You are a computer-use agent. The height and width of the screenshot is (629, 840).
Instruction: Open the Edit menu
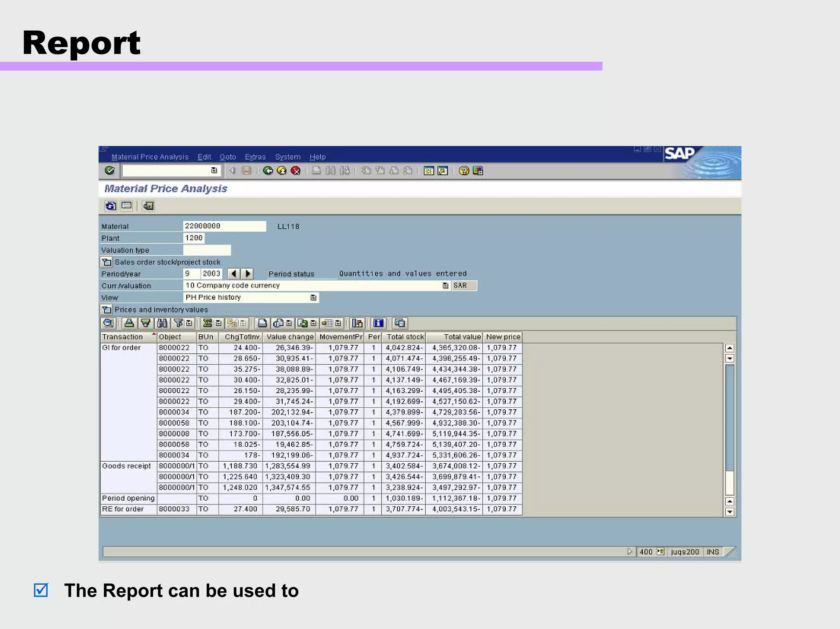pos(204,157)
